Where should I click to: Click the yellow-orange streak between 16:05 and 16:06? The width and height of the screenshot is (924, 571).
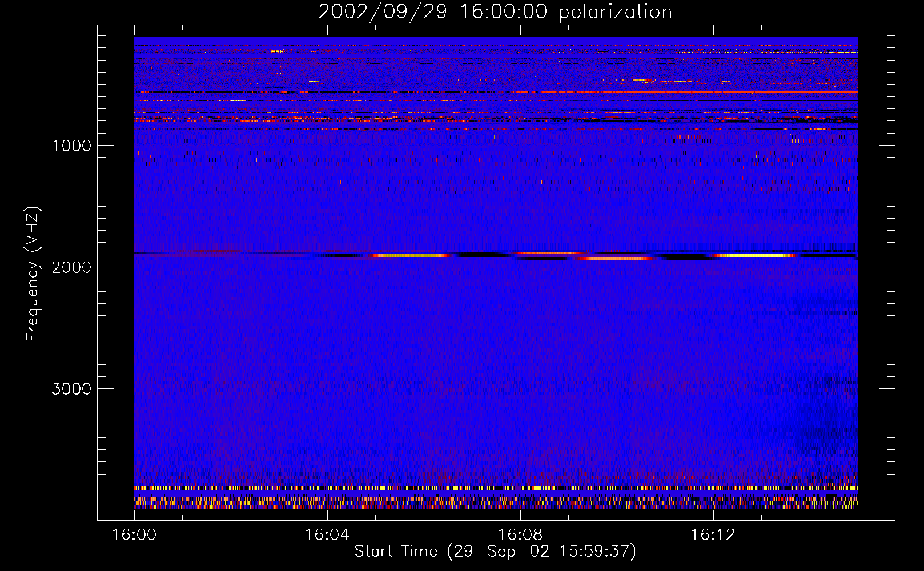pyautogui.click(x=411, y=256)
